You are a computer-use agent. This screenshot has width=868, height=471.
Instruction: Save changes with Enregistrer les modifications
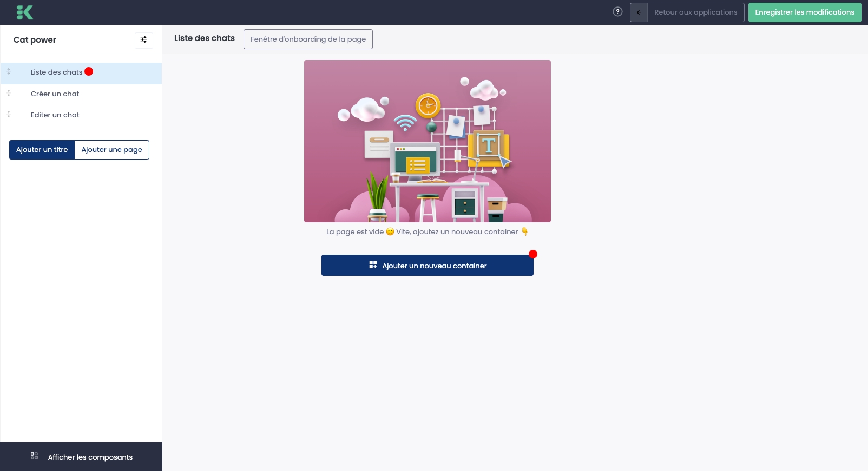pos(804,12)
